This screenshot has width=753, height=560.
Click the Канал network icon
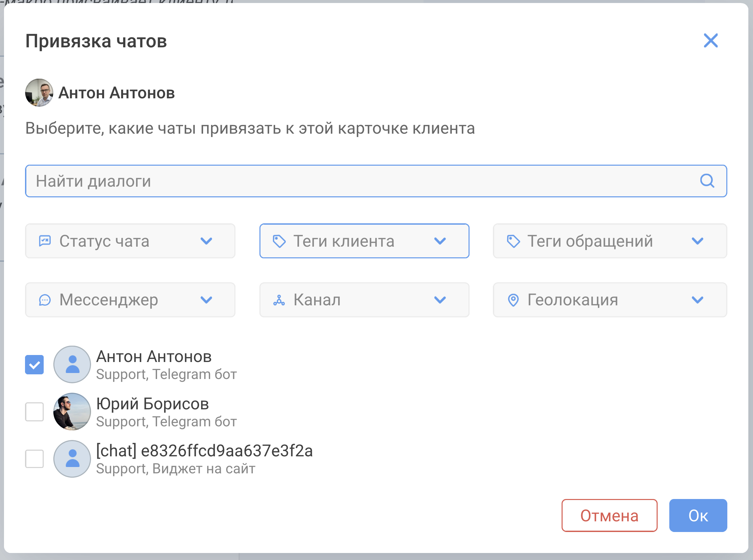click(x=279, y=300)
